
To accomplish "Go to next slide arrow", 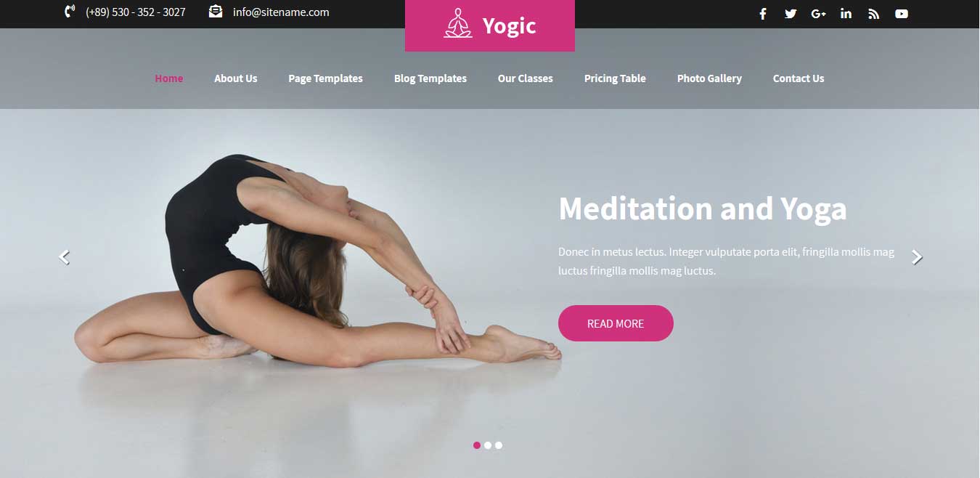I will pyautogui.click(x=917, y=257).
